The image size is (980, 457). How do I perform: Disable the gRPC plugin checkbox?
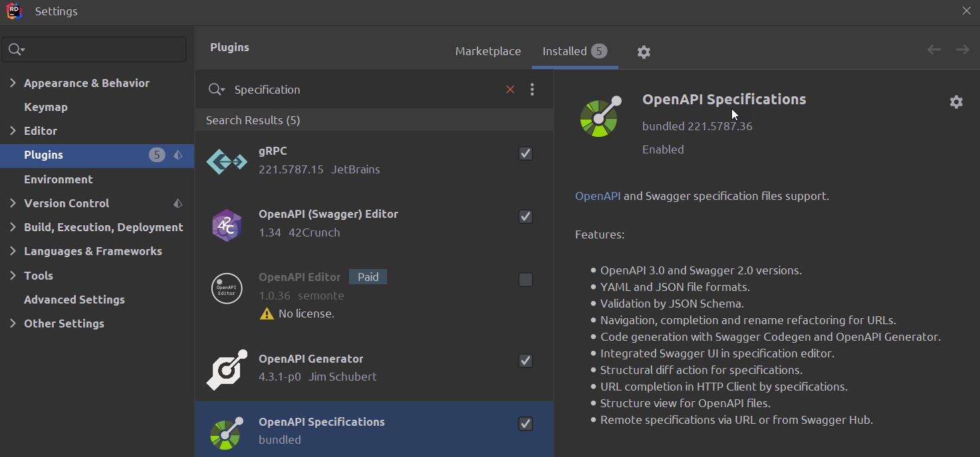click(525, 153)
